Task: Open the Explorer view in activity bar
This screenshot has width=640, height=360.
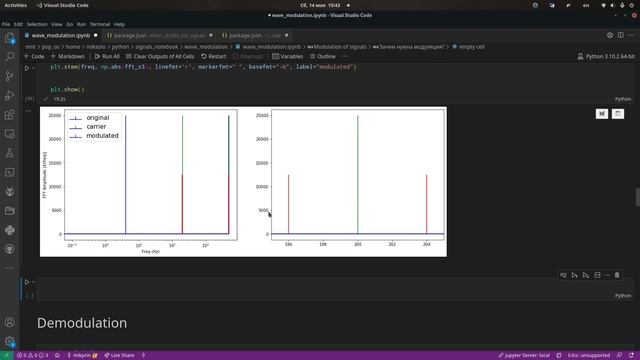Action: click(x=9, y=38)
